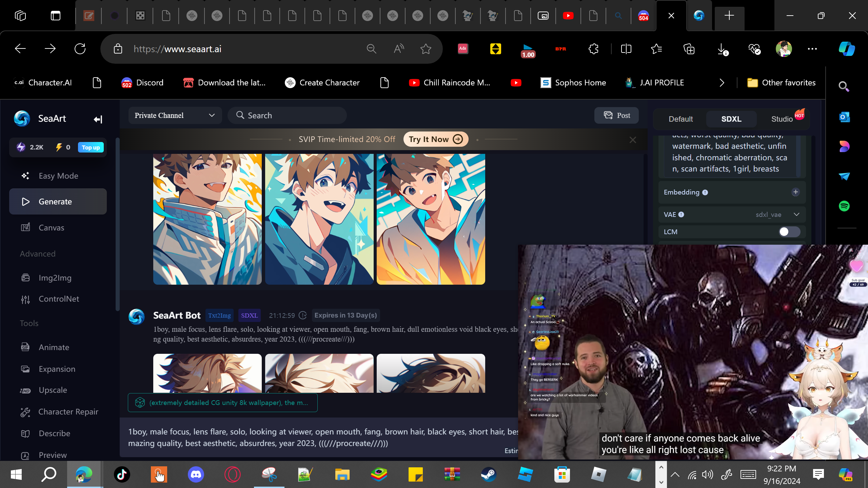Viewport: 868px width, 488px height.
Task: Click the Txt2Img tag on bot message
Action: pyautogui.click(x=219, y=316)
